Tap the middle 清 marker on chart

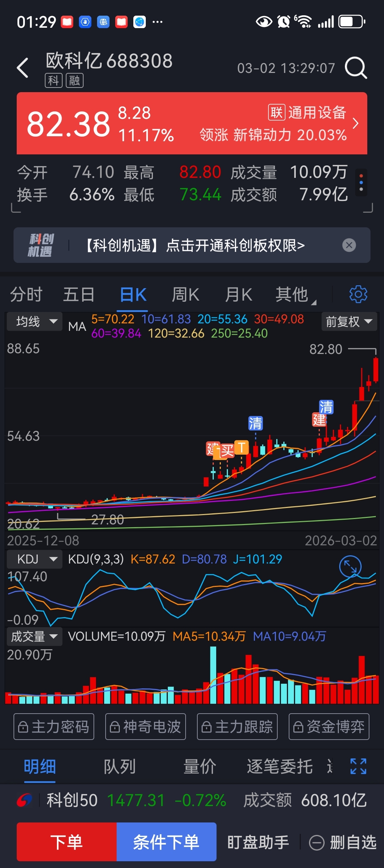[255, 423]
